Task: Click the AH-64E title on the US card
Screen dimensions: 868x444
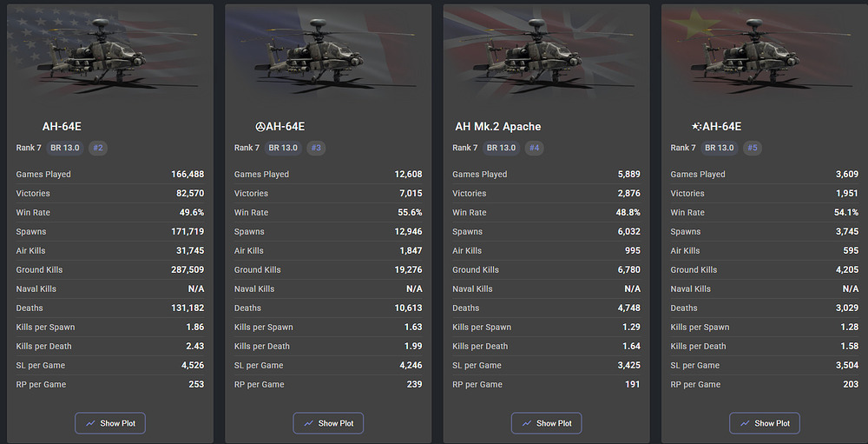Action: 63,127
